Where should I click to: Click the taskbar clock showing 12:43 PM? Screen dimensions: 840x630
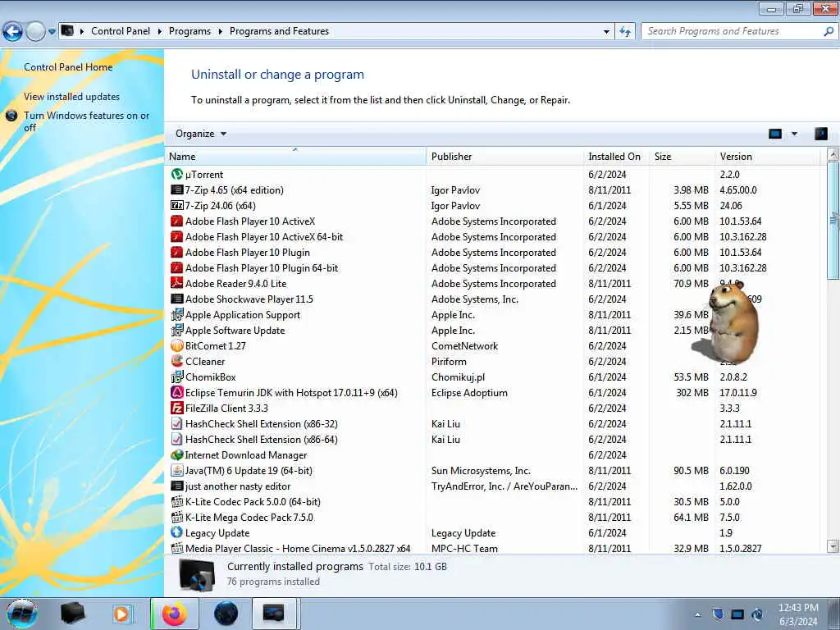pos(797,608)
